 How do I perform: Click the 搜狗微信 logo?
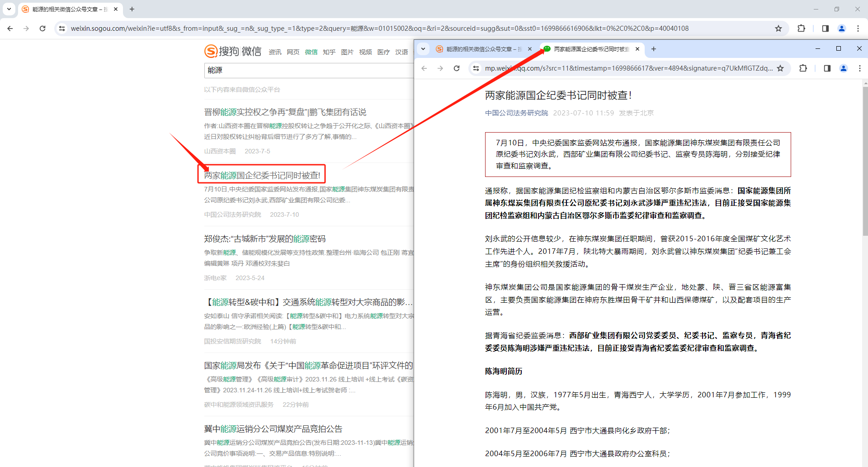click(x=233, y=51)
